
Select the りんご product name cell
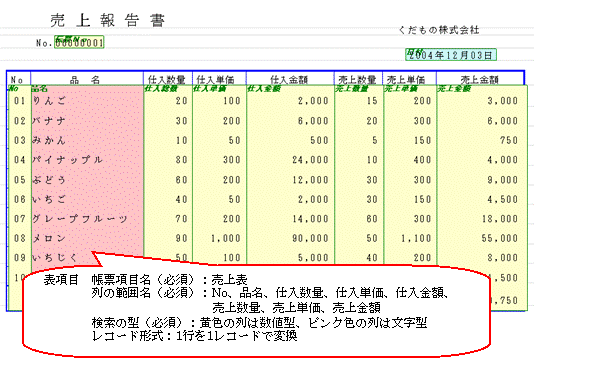pos(49,101)
